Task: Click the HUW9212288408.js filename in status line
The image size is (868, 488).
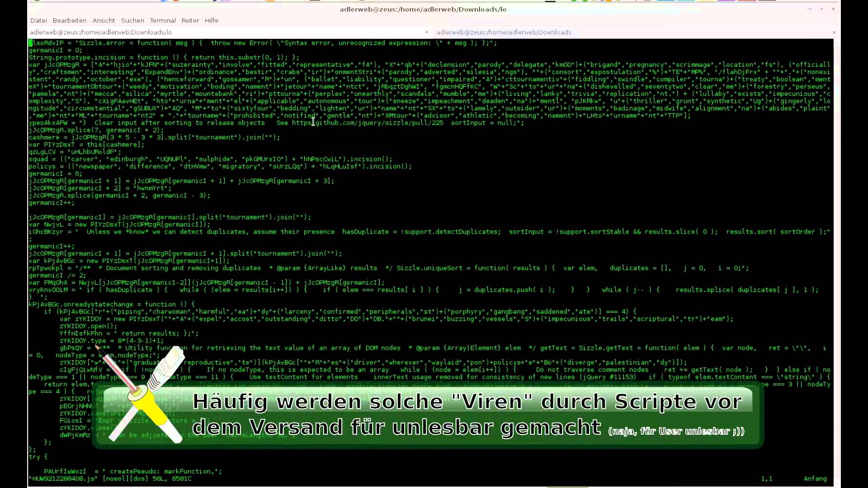Action: coord(63,479)
